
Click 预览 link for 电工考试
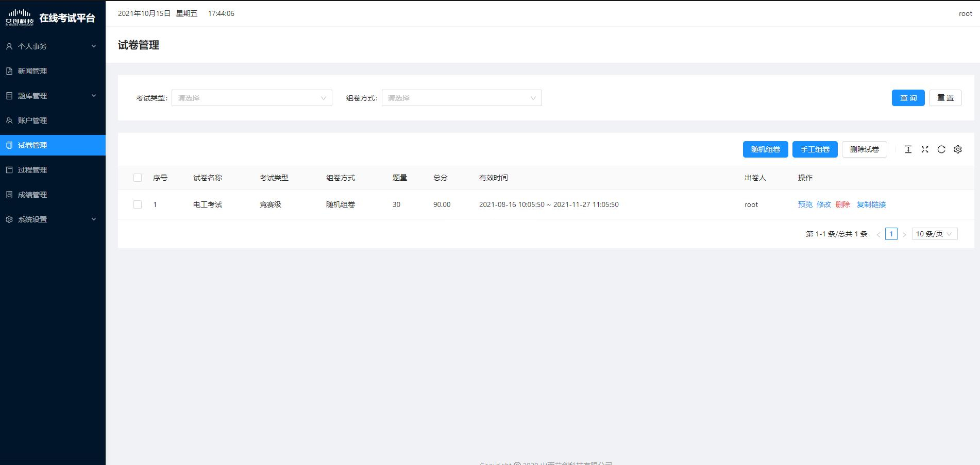pos(805,204)
